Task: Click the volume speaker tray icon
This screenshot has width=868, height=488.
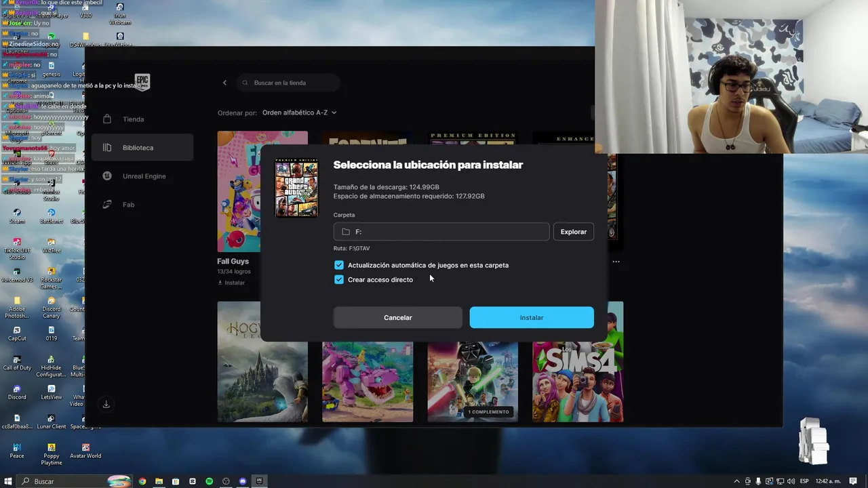Action: [791, 481]
